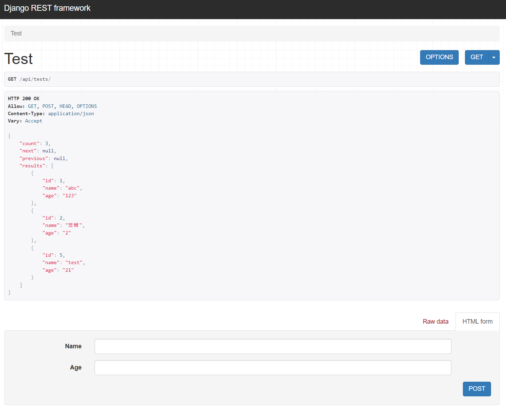Click the Age field label
The height and width of the screenshot is (420, 506).
76,367
